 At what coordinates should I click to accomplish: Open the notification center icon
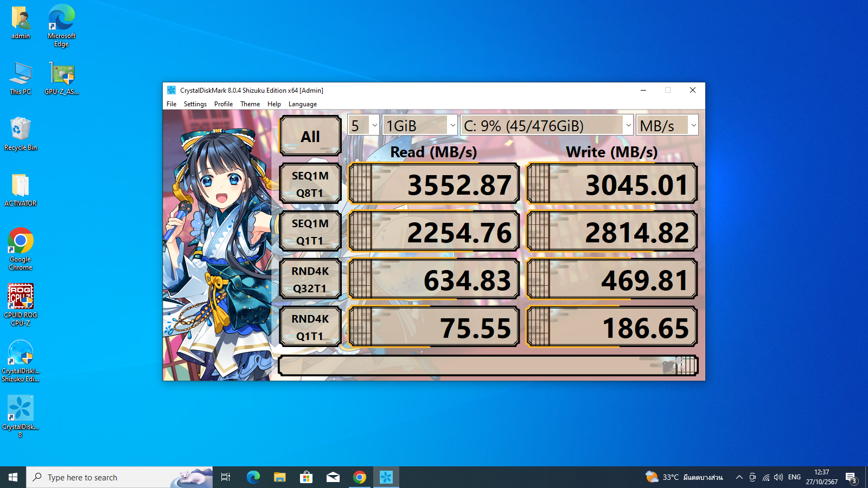coord(851,477)
